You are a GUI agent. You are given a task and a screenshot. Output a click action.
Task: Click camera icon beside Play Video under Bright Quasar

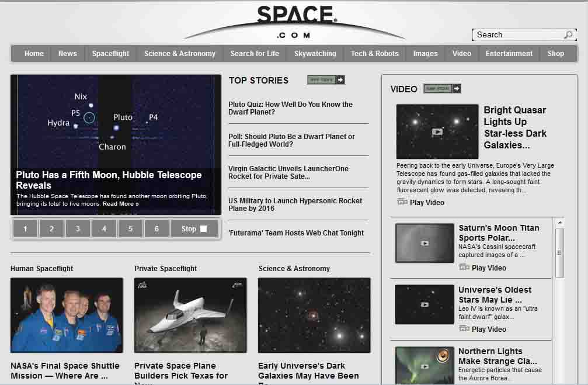tap(402, 202)
